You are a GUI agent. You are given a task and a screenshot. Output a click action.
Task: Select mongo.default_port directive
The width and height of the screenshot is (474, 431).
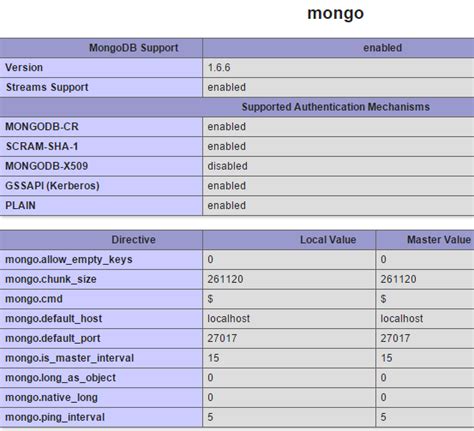(53, 338)
